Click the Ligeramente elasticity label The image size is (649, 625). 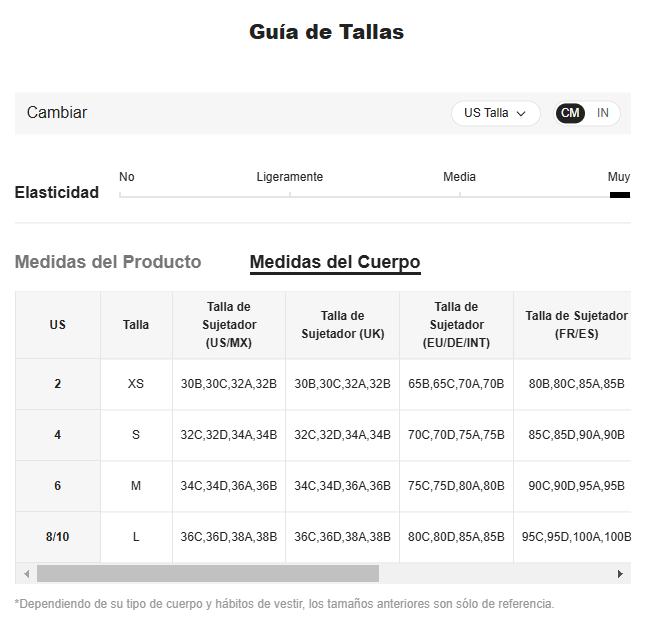290,177
